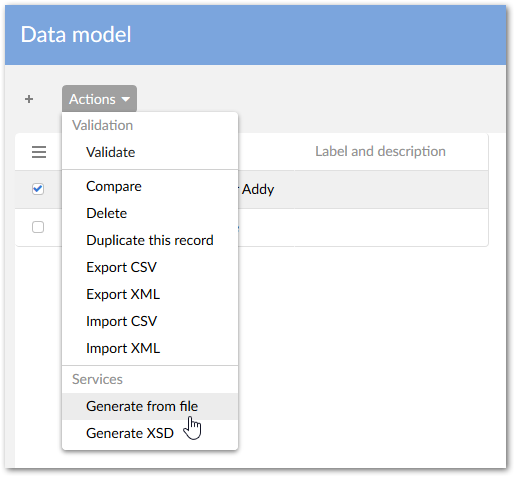Screen dimensions: 515x477
Task: Collapse the Actions dropdown button
Action: click(x=99, y=99)
